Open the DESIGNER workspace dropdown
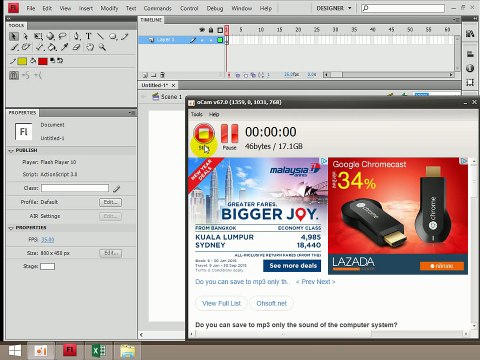Viewport: 480px width, 360px height. [x=334, y=8]
